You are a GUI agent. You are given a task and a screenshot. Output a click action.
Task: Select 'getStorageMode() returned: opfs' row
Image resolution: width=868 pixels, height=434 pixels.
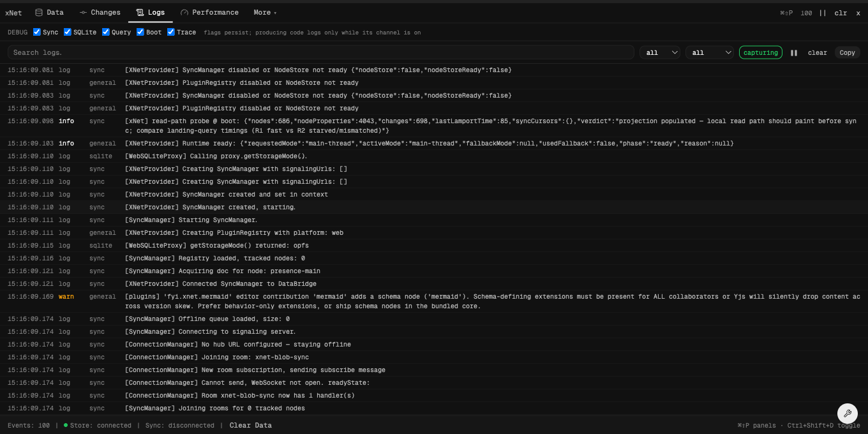click(434, 246)
